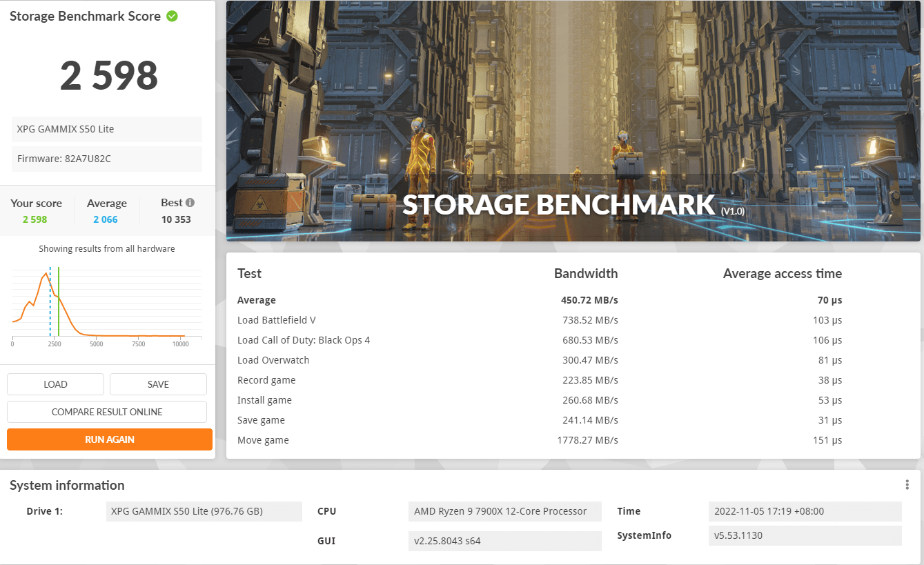924x565 pixels.
Task: Click the large 2 598 score
Action: (x=109, y=75)
